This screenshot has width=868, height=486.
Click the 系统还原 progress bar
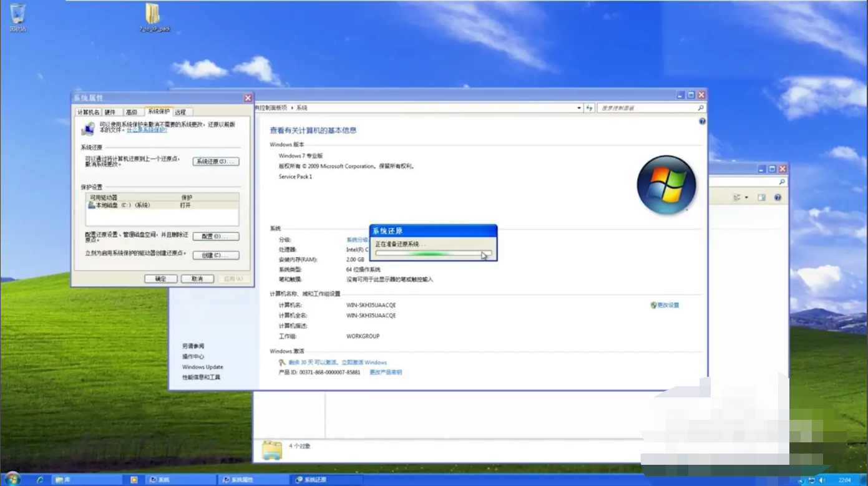[433, 254]
